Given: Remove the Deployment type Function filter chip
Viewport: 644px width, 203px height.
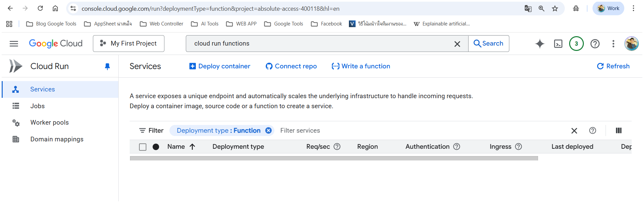Looking at the screenshot, I should (x=268, y=131).
